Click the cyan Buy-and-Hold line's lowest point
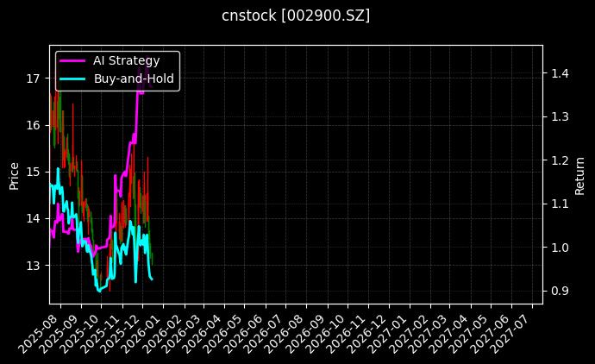 click(99, 292)
